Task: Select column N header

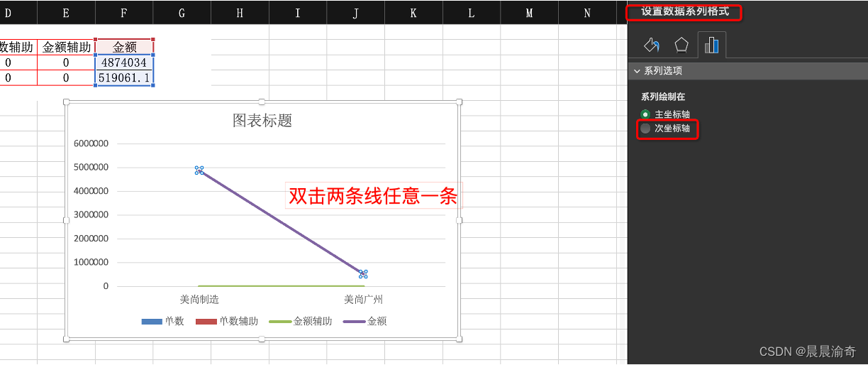Action: click(587, 13)
